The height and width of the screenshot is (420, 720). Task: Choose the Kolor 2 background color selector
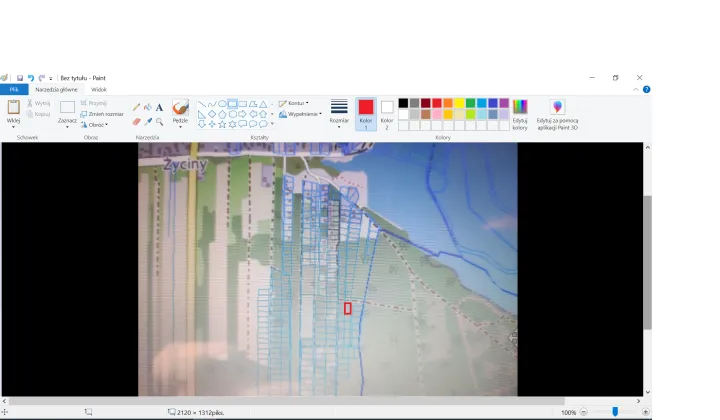[x=387, y=114]
